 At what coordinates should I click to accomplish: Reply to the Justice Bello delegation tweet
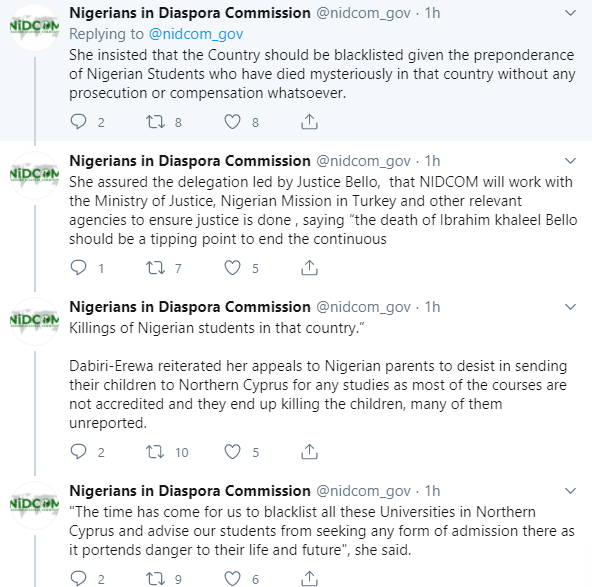[79, 268]
